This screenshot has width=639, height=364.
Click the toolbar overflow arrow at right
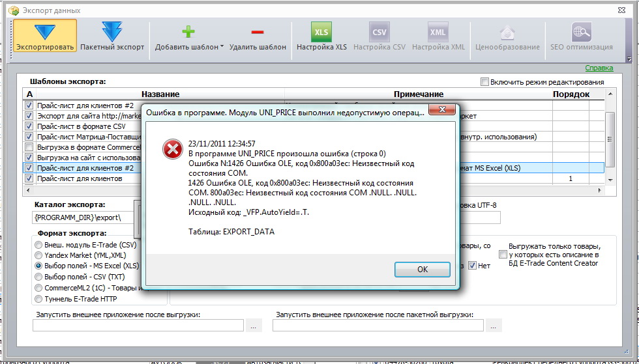[629, 59]
